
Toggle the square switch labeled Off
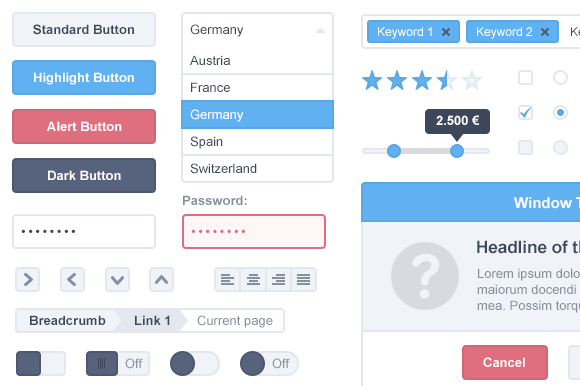click(118, 363)
